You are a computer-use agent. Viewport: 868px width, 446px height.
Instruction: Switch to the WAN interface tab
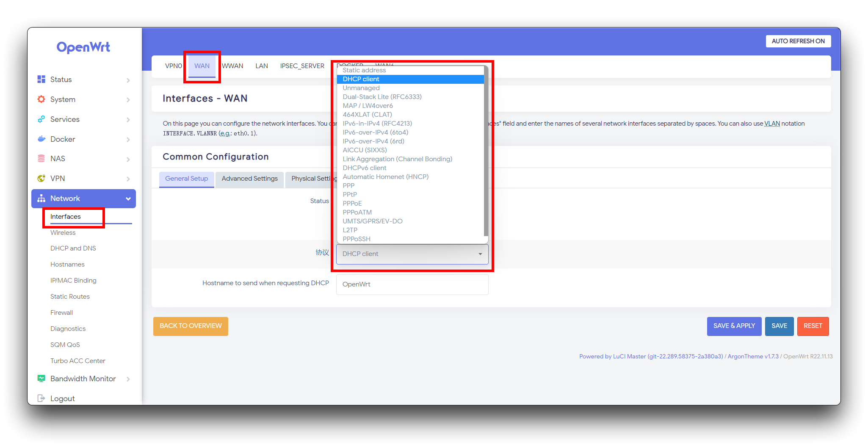tap(202, 66)
